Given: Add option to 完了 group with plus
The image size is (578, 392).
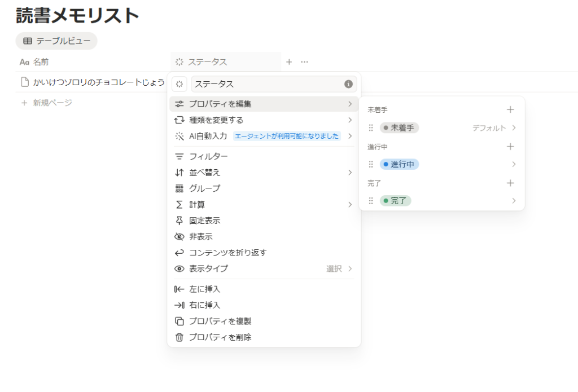Looking at the screenshot, I should (x=510, y=183).
